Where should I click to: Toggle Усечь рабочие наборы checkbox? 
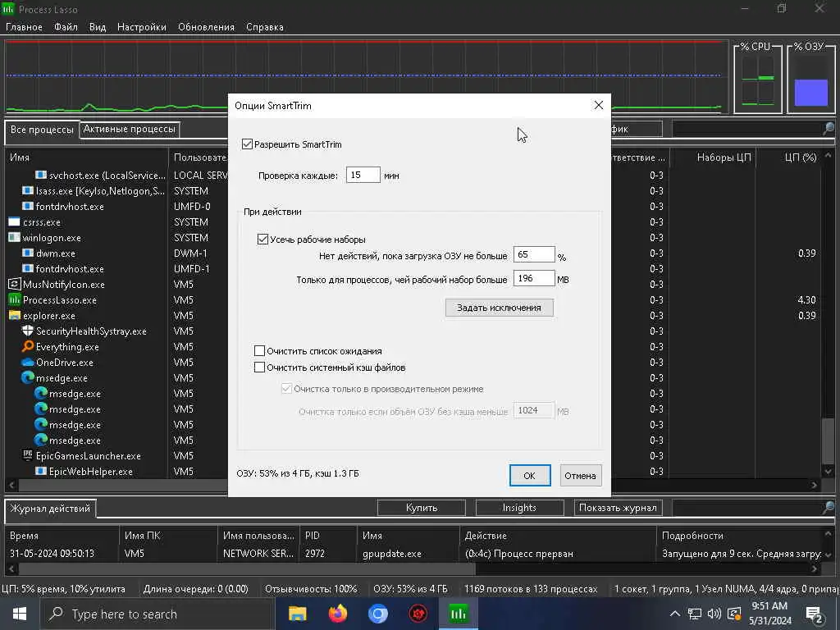pyautogui.click(x=262, y=239)
